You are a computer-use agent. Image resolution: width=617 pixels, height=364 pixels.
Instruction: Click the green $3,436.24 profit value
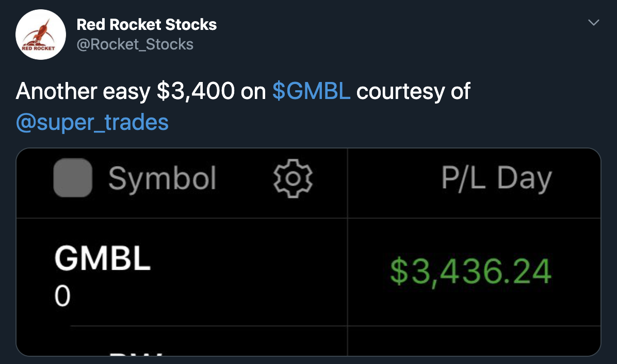pyautogui.click(x=470, y=272)
